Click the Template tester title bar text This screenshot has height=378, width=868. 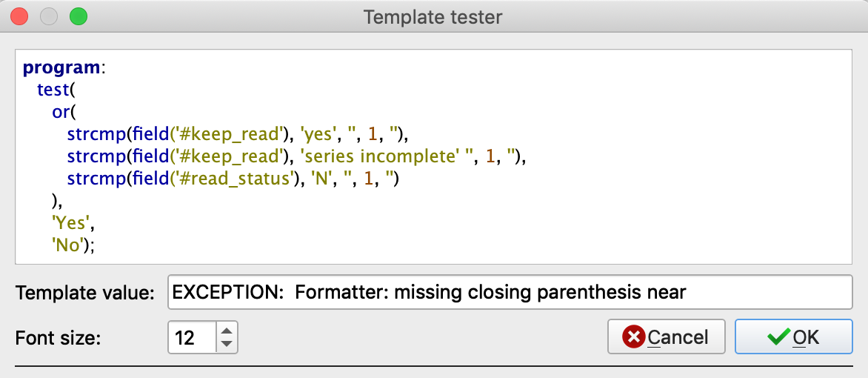click(433, 16)
